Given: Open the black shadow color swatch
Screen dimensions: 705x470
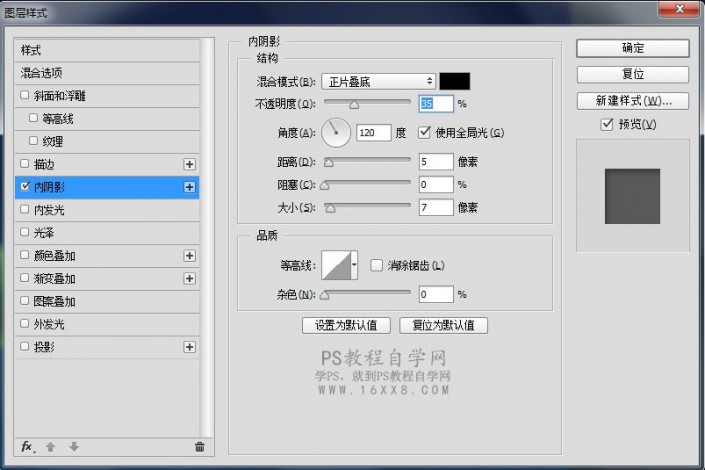Looking at the screenshot, I should click(455, 81).
